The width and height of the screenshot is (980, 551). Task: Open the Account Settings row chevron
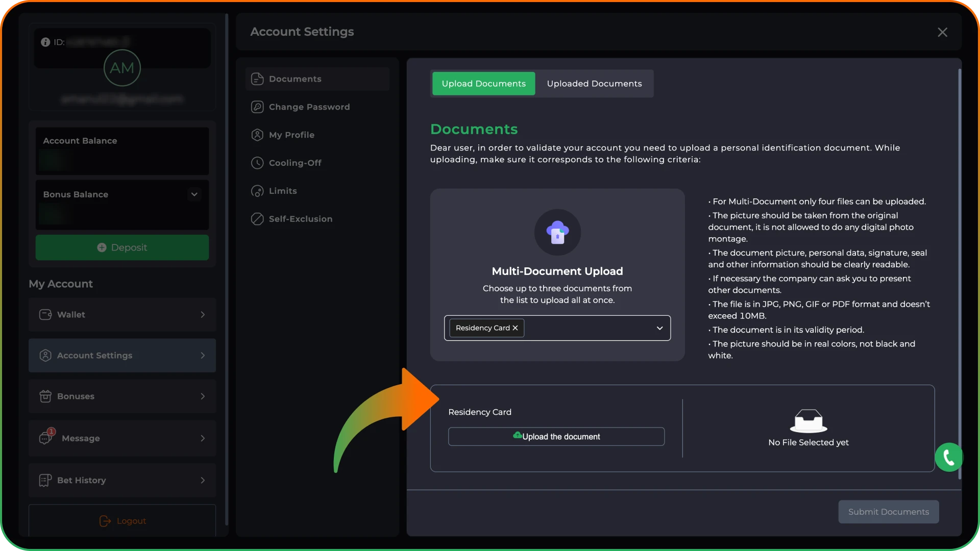tap(203, 356)
